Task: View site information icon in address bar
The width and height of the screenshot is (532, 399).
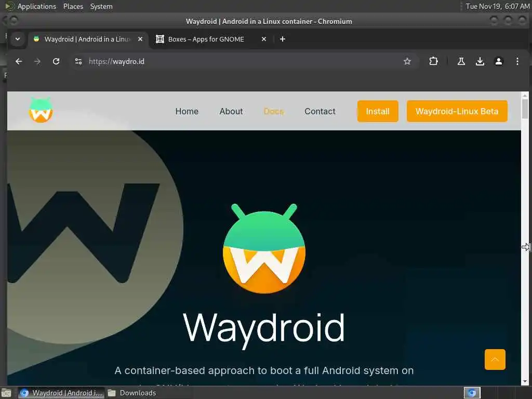Action: click(78, 61)
